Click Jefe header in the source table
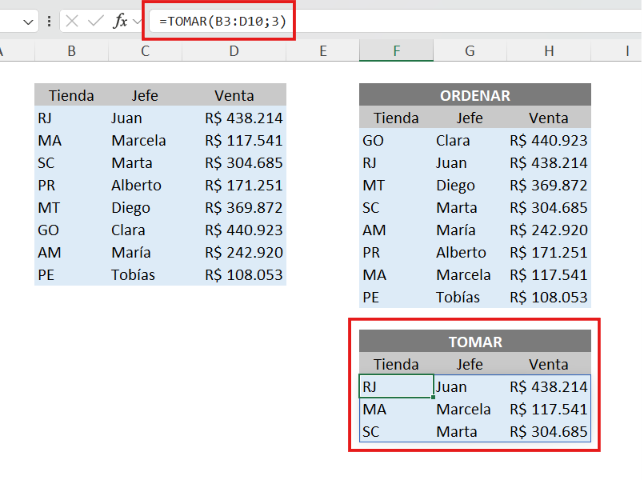Screen dimensions: 642x480 (145, 95)
